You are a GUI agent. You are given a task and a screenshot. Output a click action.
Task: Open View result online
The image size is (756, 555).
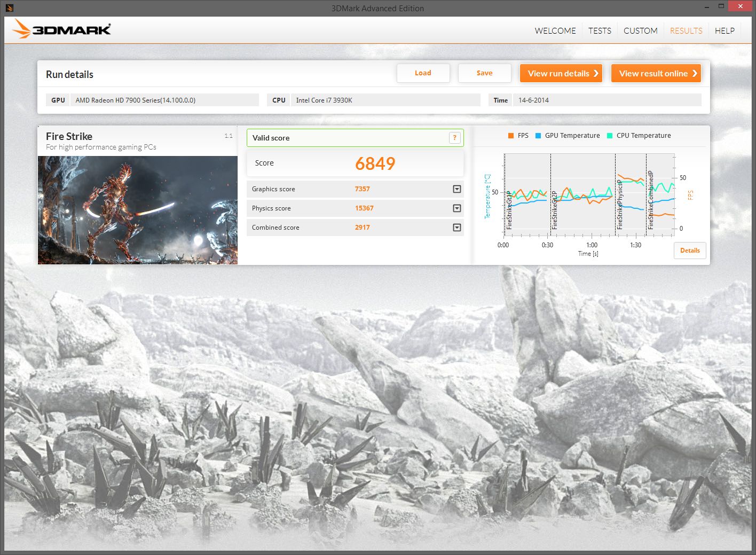(656, 74)
